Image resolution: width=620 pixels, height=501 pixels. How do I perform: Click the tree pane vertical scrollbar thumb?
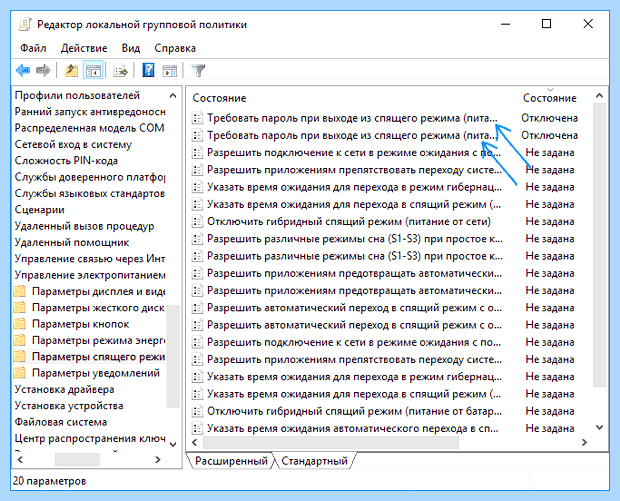click(x=173, y=356)
